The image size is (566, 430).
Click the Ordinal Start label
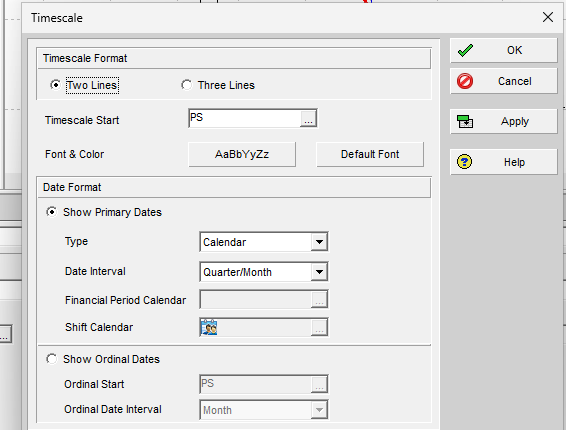click(94, 384)
